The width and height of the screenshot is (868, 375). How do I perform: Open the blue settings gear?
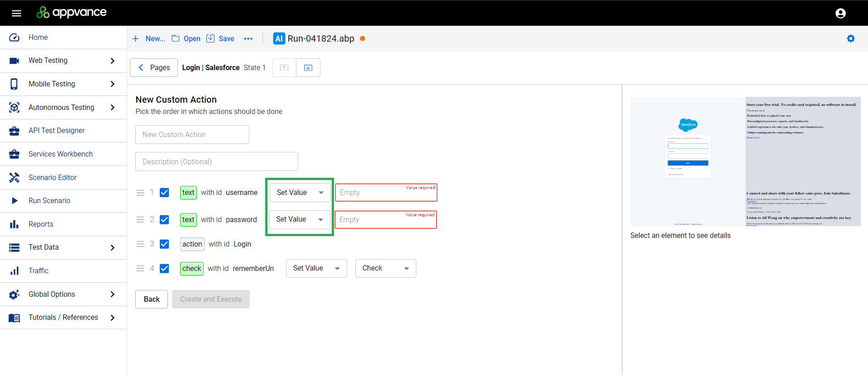click(x=851, y=38)
